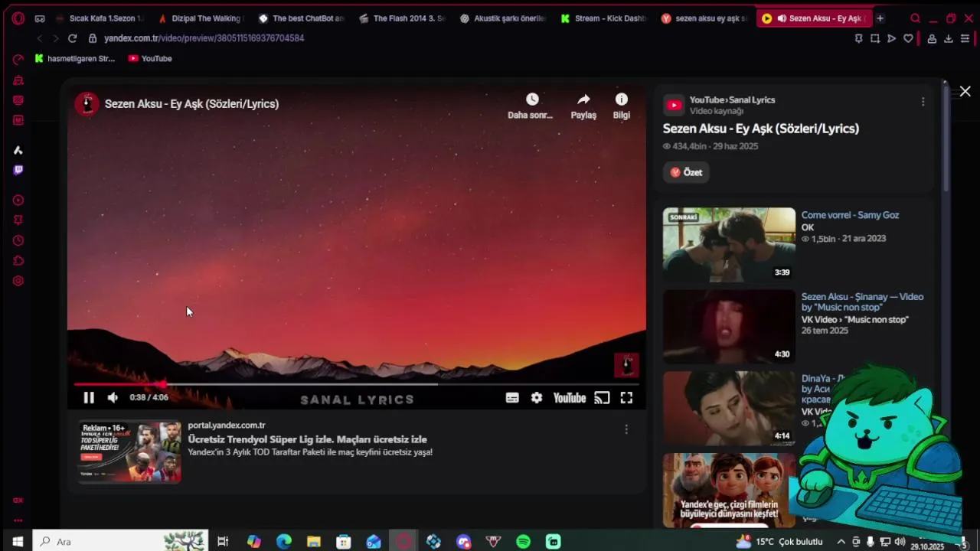The width and height of the screenshot is (980, 551).
Task: Click the channel avatar next to video title
Action: tap(87, 103)
